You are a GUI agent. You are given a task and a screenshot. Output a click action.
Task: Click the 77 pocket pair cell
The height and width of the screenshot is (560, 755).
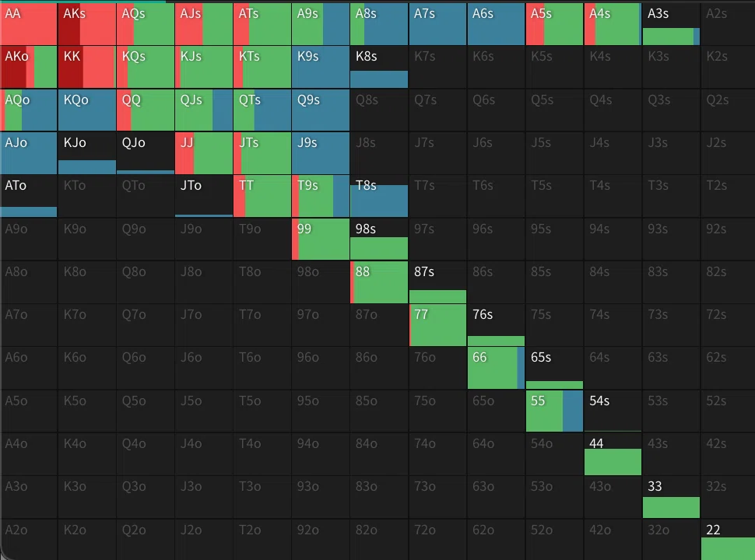[437, 325]
